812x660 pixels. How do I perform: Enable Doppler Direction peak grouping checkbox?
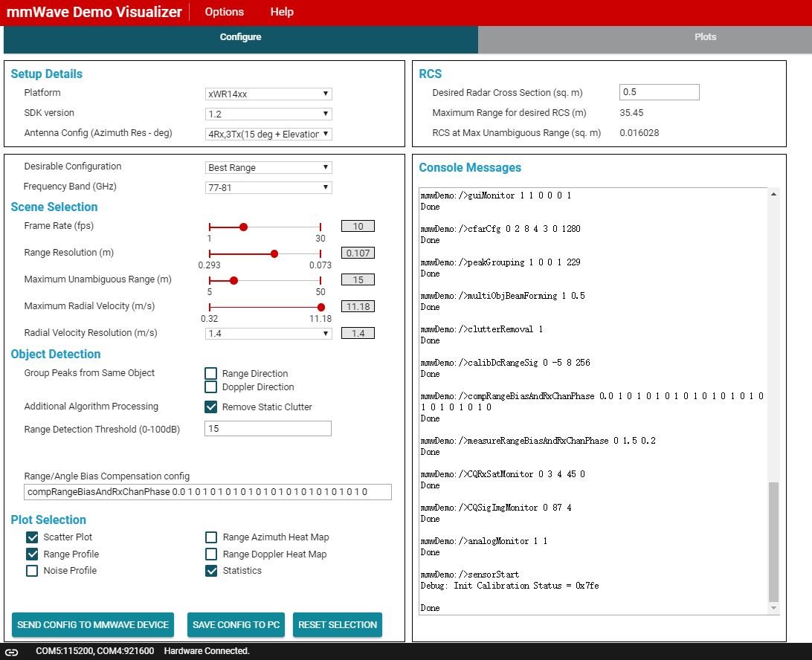click(210, 386)
